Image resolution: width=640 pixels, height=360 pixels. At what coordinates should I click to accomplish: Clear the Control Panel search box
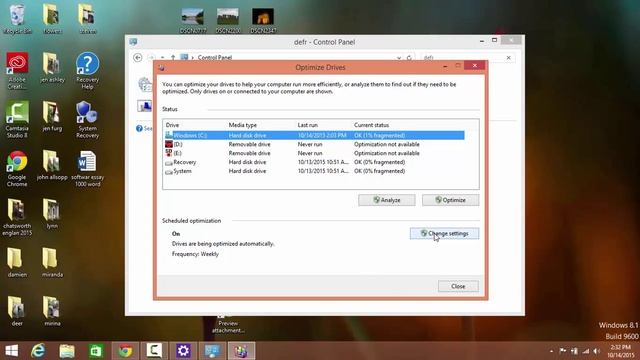click(x=509, y=58)
